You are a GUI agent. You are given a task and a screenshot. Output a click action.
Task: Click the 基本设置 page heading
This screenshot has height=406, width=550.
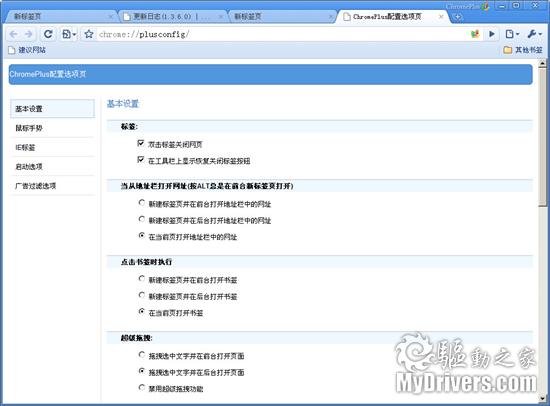pyautogui.click(x=123, y=104)
